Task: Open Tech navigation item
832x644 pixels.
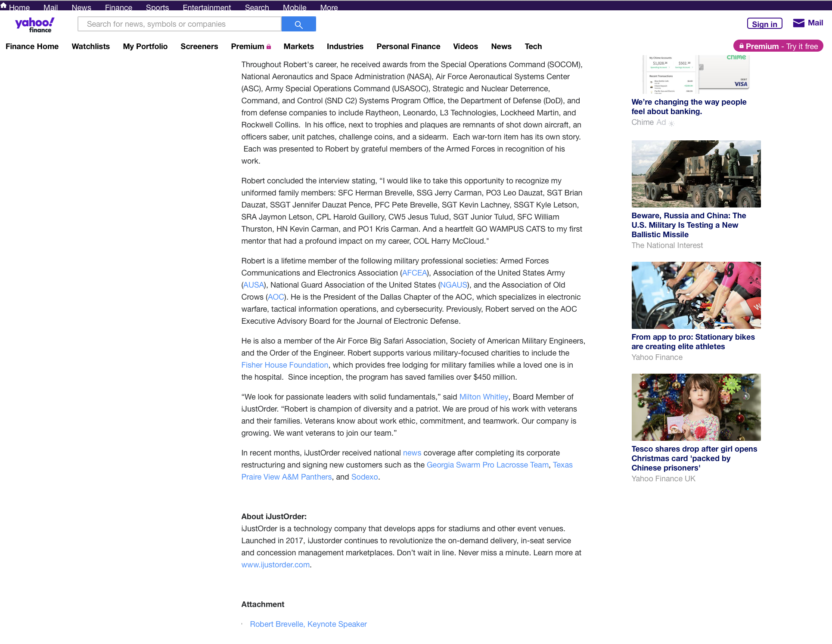Action: (x=533, y=46)
